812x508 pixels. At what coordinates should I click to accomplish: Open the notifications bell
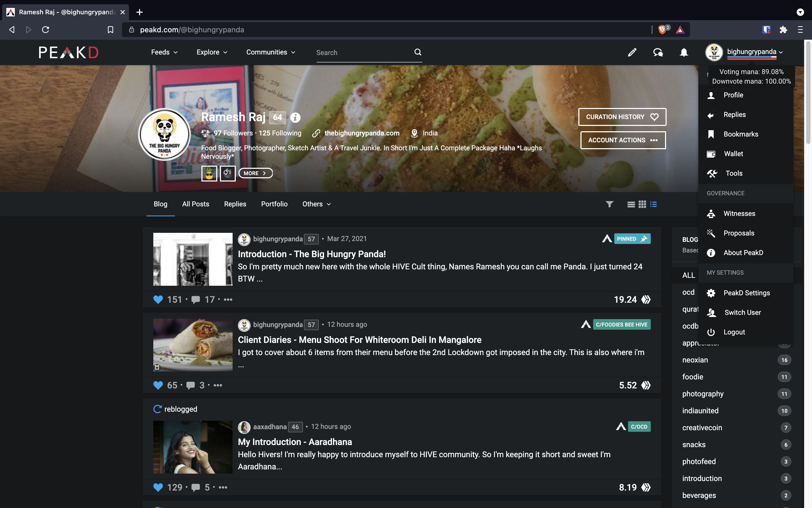684,52
